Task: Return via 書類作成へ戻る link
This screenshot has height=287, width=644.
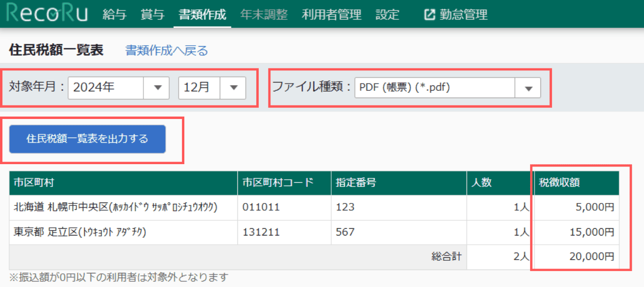Action: 167,51
